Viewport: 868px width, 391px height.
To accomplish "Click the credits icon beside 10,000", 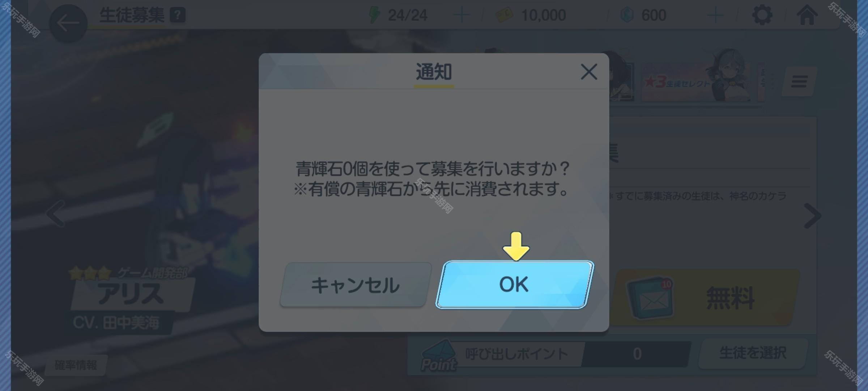I will 504,16.
